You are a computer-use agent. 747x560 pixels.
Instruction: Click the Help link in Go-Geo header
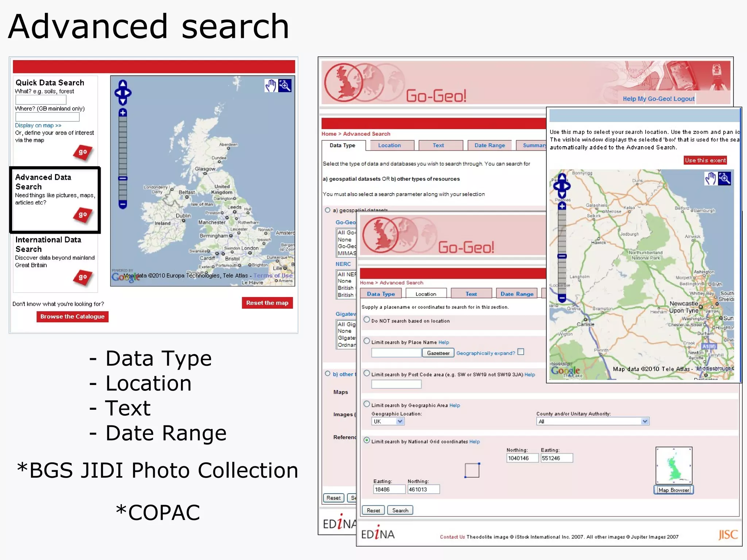630,99
